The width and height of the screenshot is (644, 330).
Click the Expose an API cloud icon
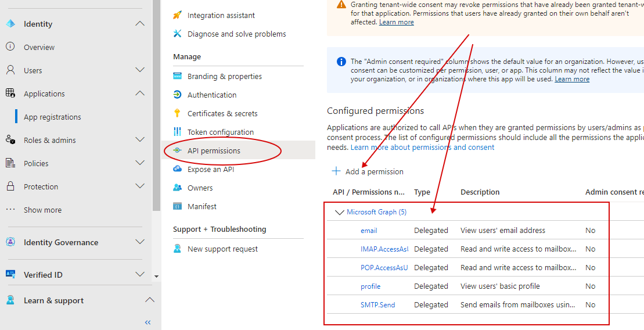178,169
